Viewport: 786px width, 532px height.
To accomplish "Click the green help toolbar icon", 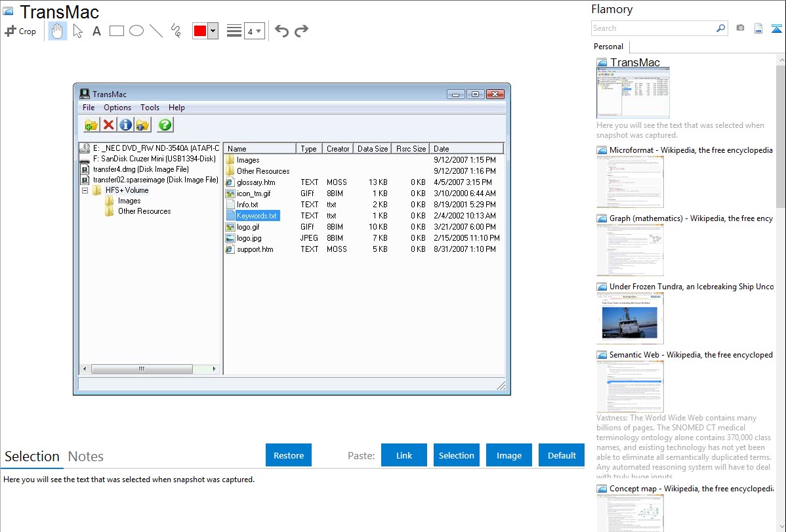I will [165, 125].
